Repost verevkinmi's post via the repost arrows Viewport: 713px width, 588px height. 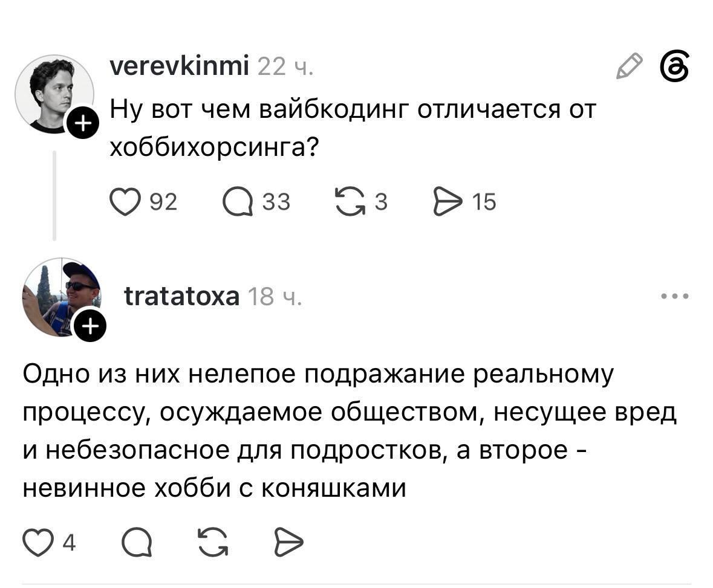point(350,202)
